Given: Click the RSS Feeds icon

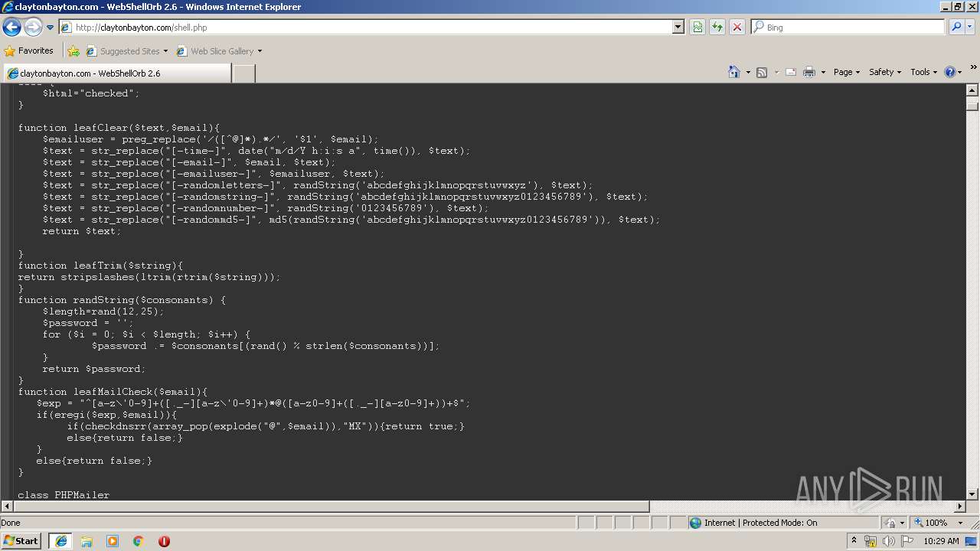Looking at the screenshot, I should [762, 72].
